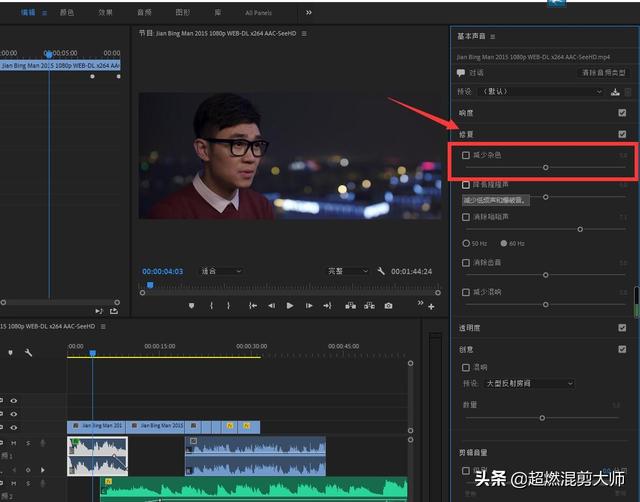Open the 编辑 workspace menu icon
The width and height of the screenshot is (640, 502).
pyautogui.click(x=44, y=13)
